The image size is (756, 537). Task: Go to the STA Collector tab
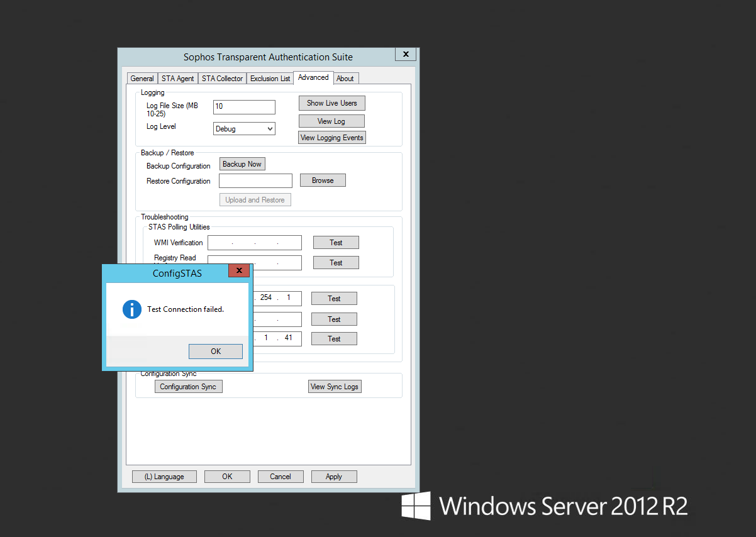222,79
